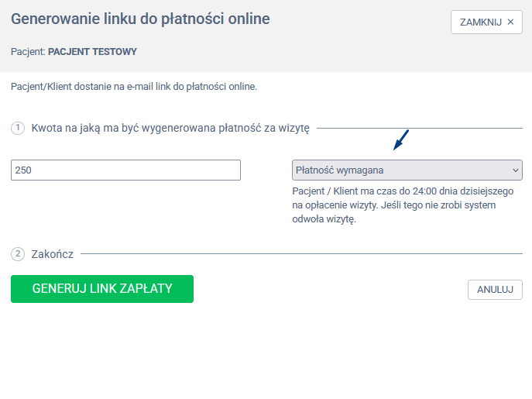Click the patient name PACJENT TESTOWY
This screenshot has width=532, height=399.
click(92, 52)
